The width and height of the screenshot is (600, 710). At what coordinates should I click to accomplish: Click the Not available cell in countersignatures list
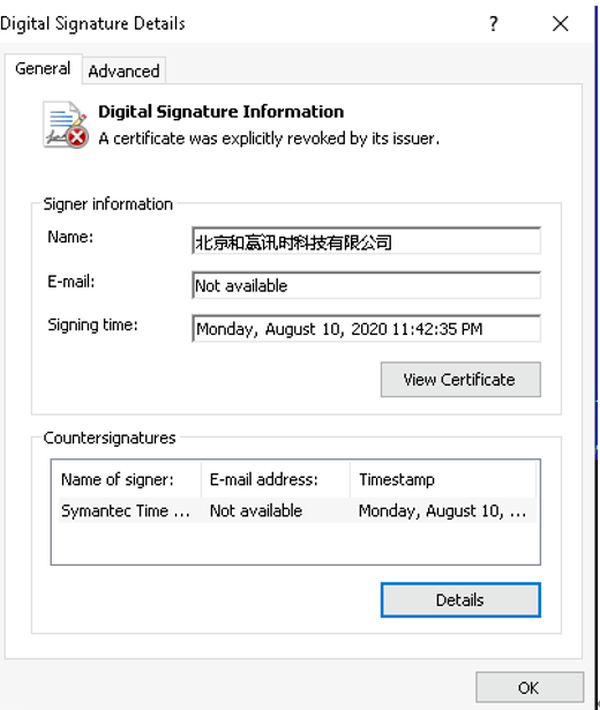click(256, 510)
